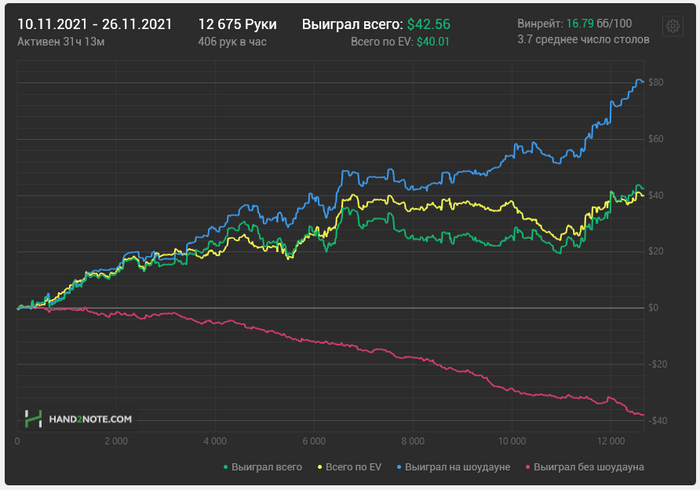This screenshot has width=700, height=490.
Task: Click the $20 y-axis label
Action: point(656,251)
